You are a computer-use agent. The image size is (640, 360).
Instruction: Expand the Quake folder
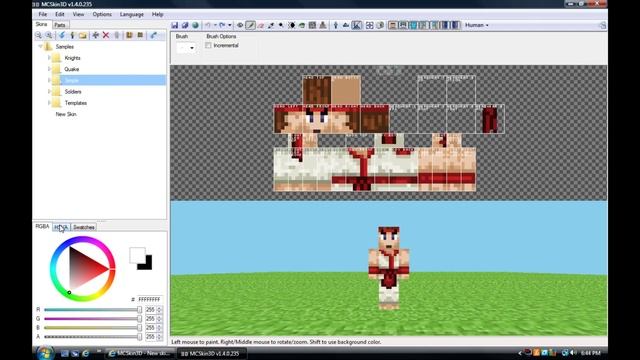coord(49,69)
